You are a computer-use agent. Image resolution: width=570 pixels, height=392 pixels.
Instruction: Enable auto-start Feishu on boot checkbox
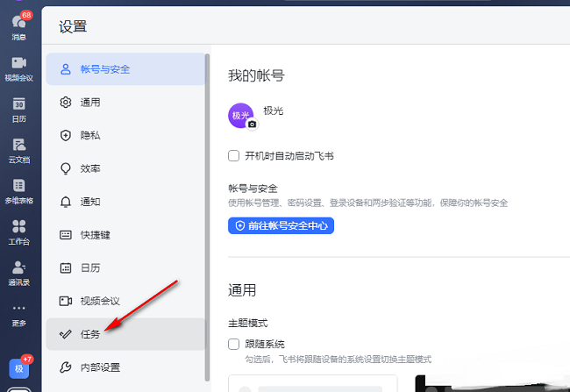(234, 156)
